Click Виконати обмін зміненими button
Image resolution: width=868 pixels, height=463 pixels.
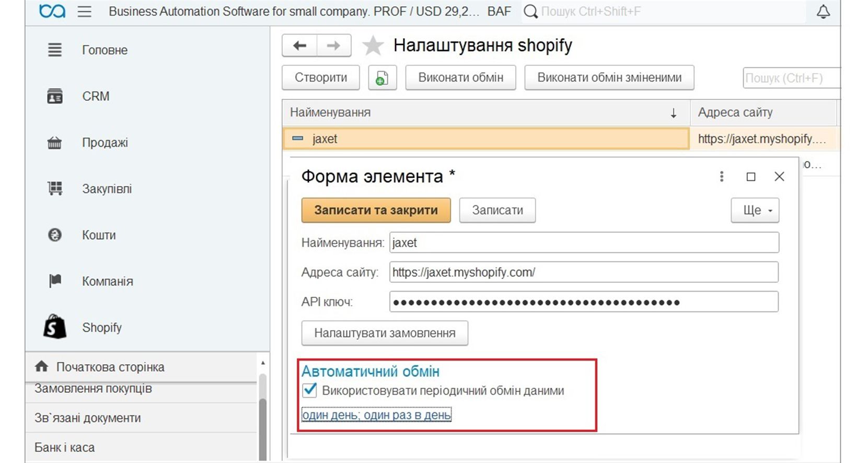click(609, 78)
